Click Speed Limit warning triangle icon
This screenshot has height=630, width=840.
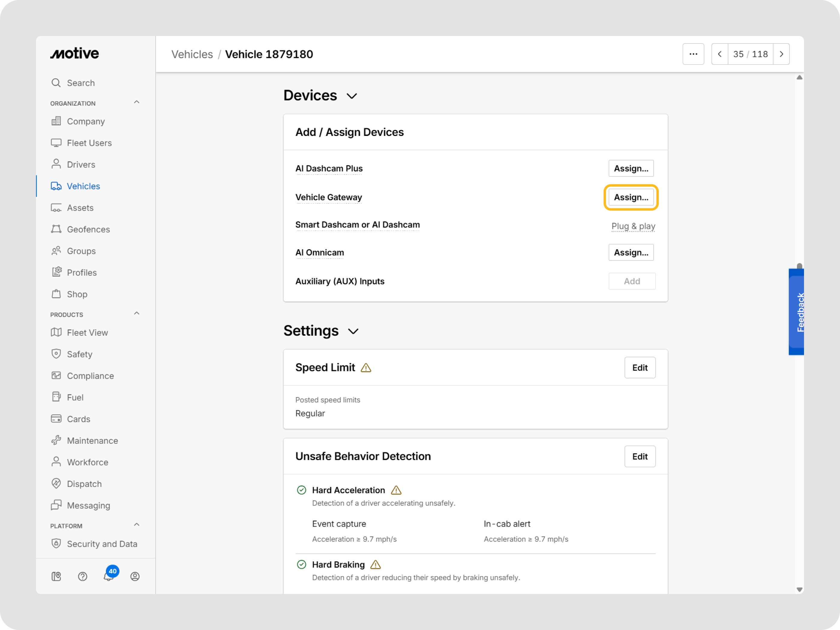(366, 367)
